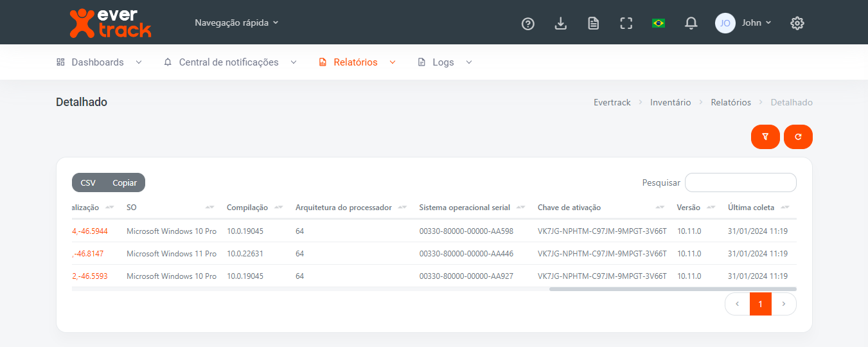Export table with CSV button

coord(88,182)
